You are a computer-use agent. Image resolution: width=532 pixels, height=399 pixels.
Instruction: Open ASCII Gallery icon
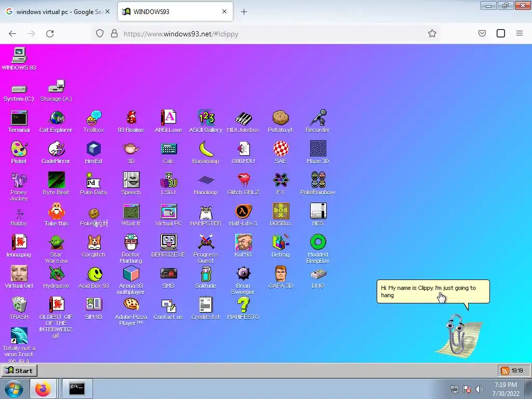(x=206, y=118)
